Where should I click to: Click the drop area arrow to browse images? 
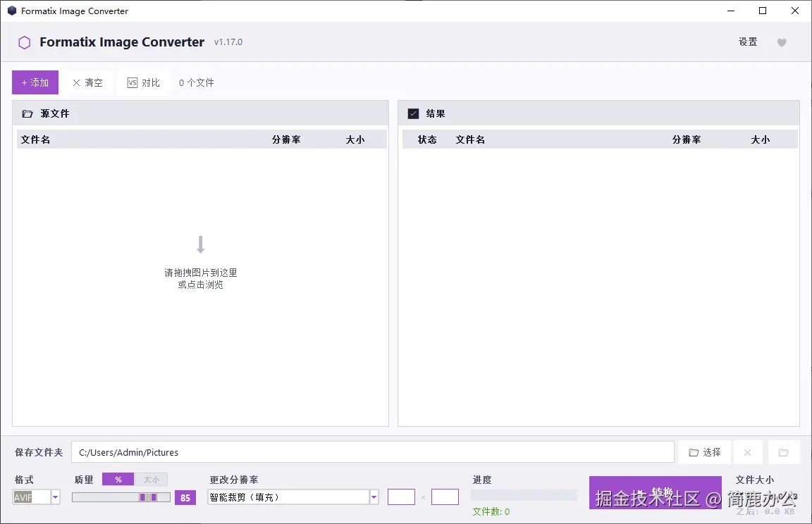click(x=200, y=244)
